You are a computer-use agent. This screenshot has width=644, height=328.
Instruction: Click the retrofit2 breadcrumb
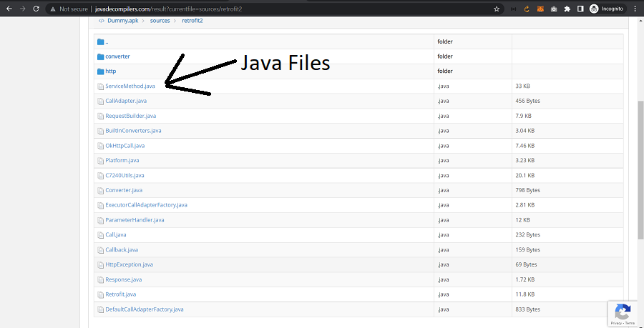click(192, 21)
